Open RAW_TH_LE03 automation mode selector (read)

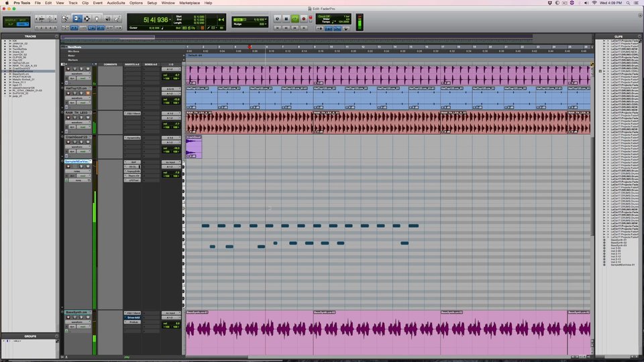83,127
